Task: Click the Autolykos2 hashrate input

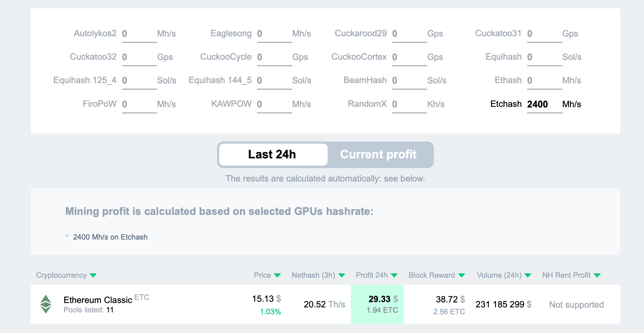Action: pyautogui.click(x=139, y=34)
